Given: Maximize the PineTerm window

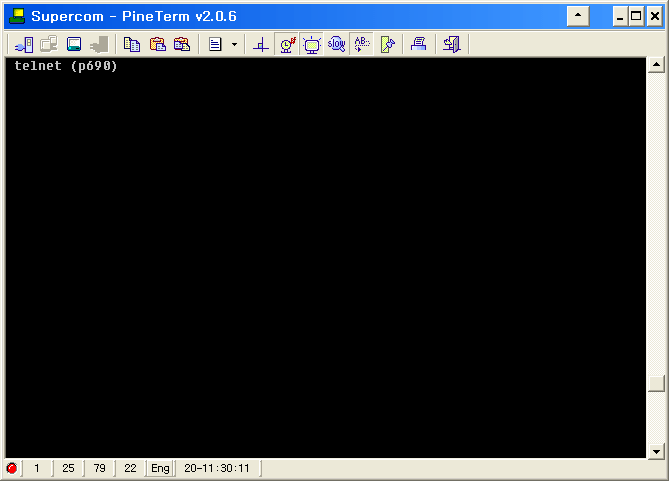Looking at the screenshot, I should point(636,16).
